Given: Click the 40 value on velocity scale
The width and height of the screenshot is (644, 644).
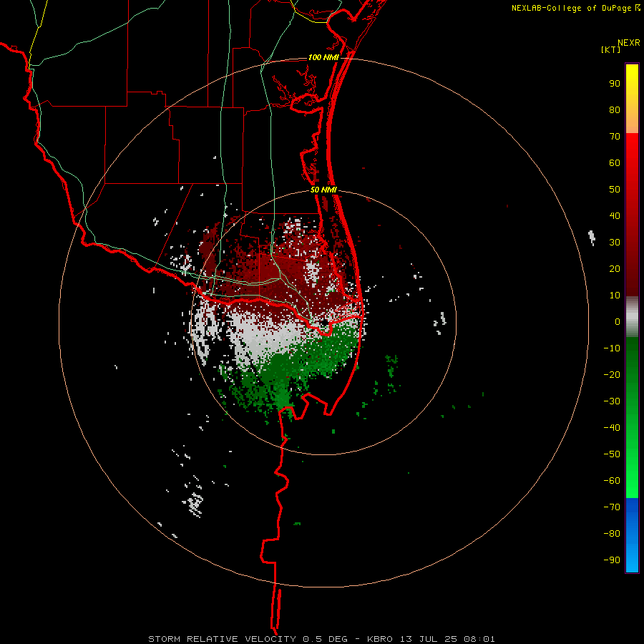Looking at the screenshot, I should point(615,215).
